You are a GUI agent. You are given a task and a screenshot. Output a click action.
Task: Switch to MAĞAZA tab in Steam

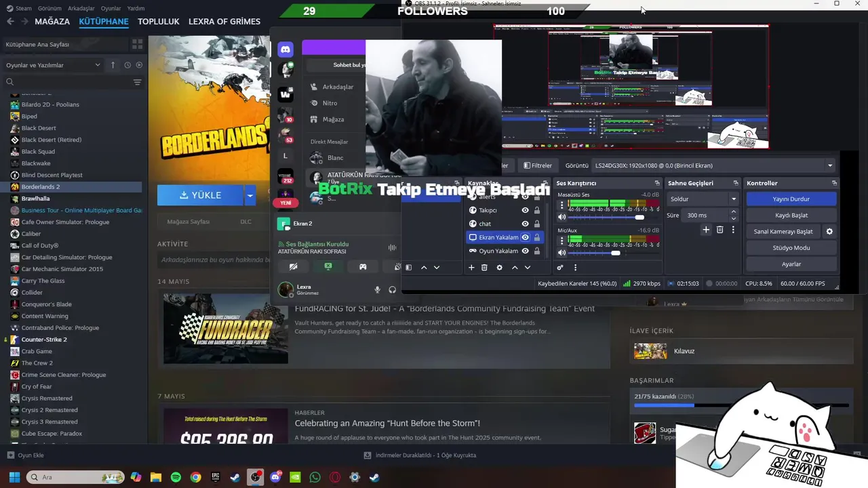(x=52, y=21)
